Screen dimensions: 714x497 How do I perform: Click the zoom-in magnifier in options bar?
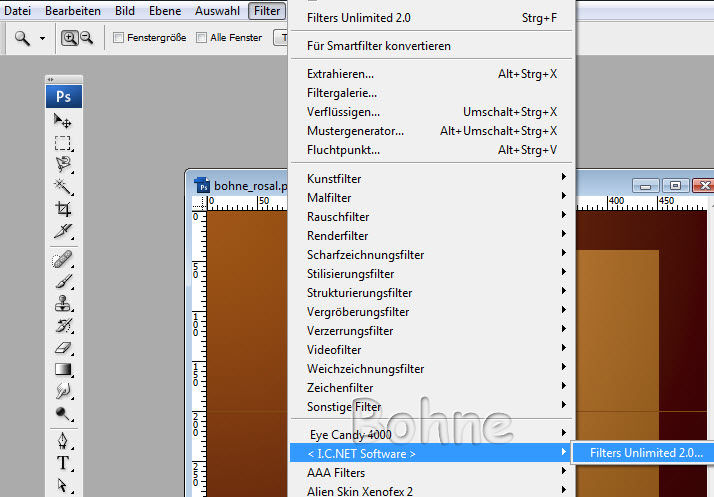click(x=70, y=37)
